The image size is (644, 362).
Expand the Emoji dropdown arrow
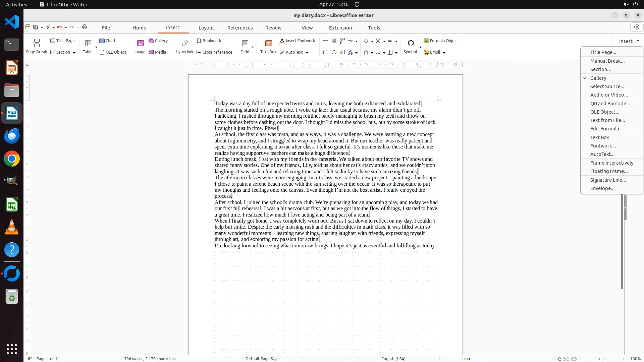tap(444, 53)
